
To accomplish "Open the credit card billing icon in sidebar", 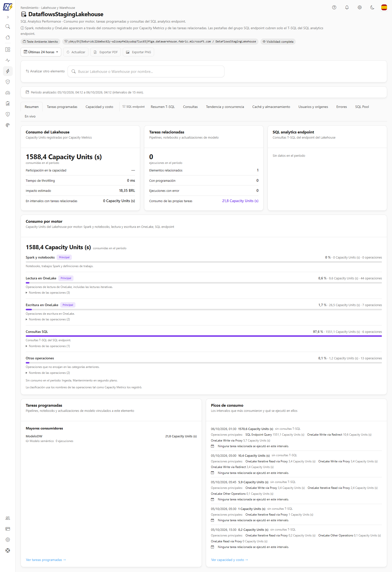I will coord(8,529).
